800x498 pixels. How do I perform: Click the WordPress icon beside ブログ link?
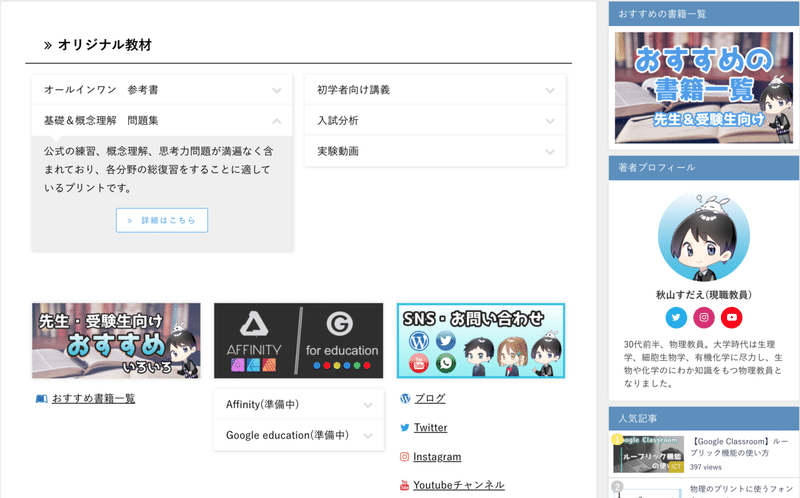click(x=405, y=399)
